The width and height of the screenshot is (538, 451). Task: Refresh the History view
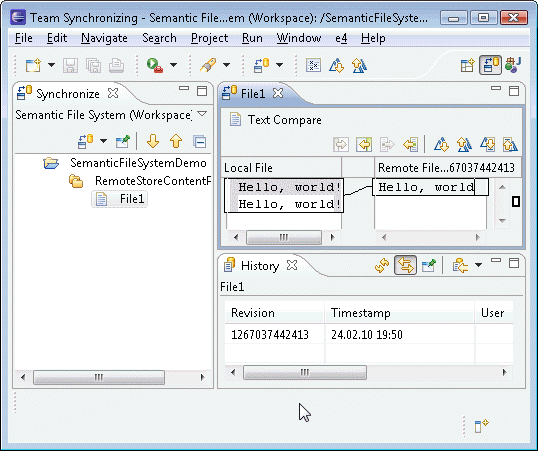[382, 265]
